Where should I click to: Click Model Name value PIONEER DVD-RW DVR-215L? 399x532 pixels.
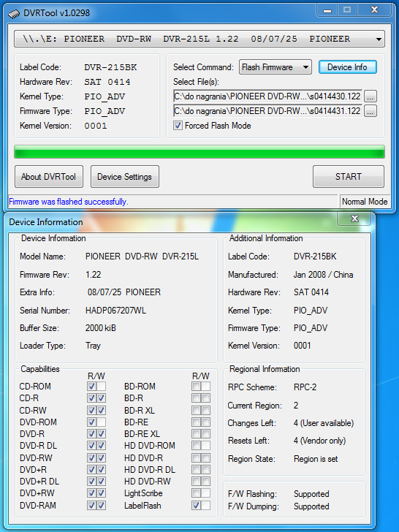tap(142, 256)
